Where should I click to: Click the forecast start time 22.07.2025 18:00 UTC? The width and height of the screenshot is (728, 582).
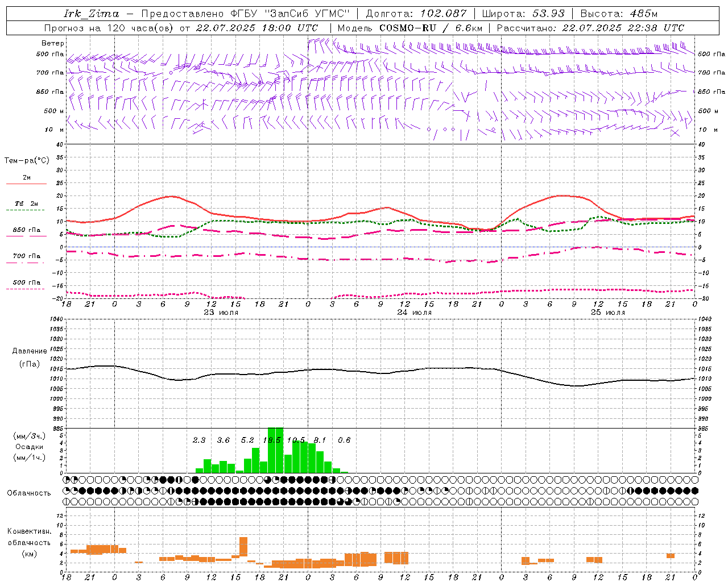click(x=257, y=28)
